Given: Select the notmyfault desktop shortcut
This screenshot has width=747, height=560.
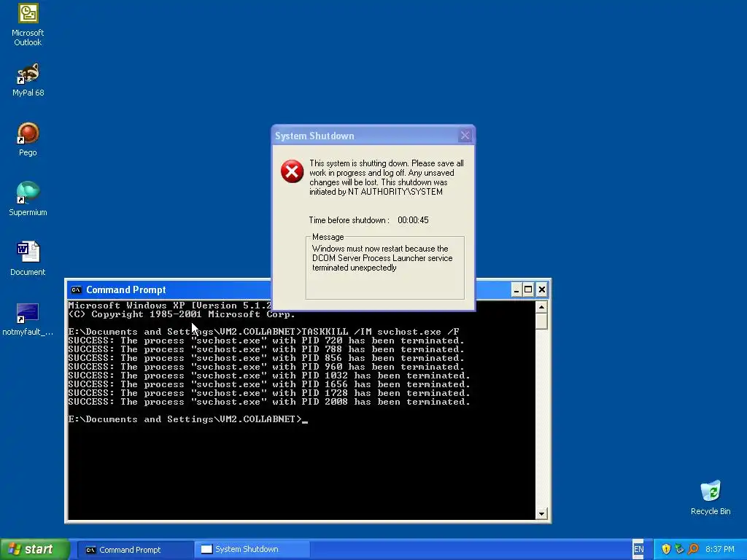Looking at the screenshot, I should click(28, 319).
